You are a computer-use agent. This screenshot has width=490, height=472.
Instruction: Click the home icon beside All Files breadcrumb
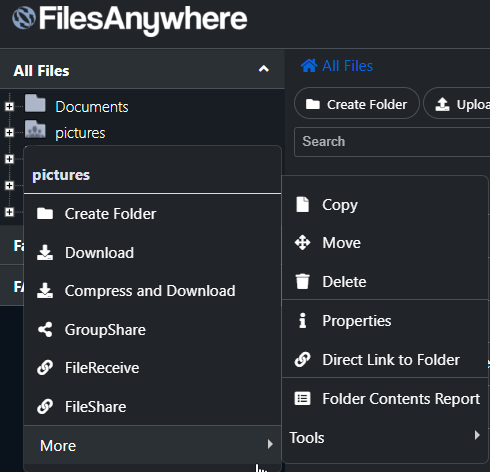(x=309, y=66)
